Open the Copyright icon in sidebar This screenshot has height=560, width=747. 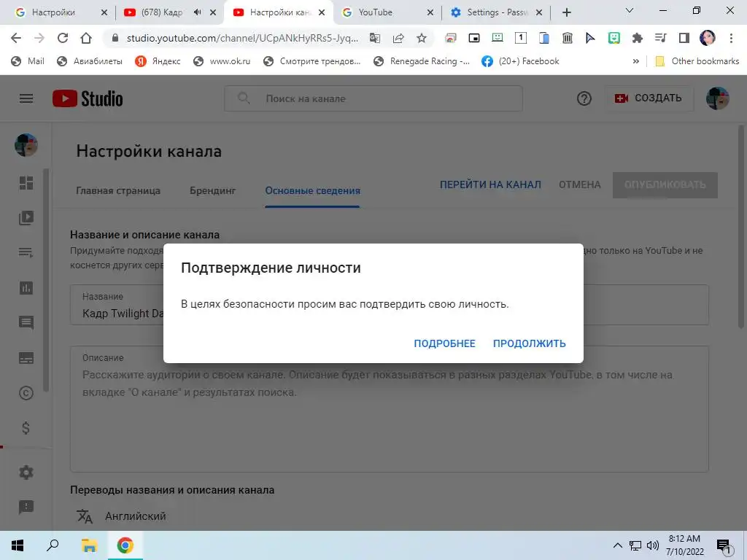coord(26,393)
